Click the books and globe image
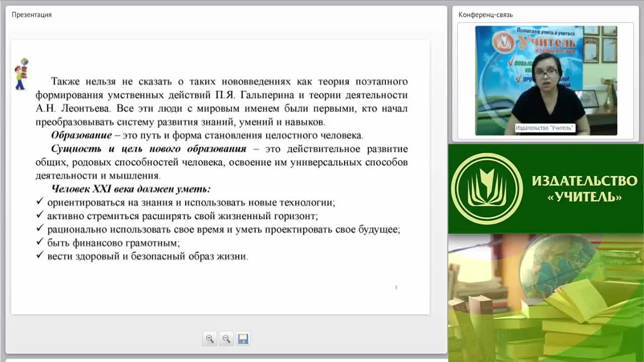Viewport: 644px width, 362px height. coord(546,298)
